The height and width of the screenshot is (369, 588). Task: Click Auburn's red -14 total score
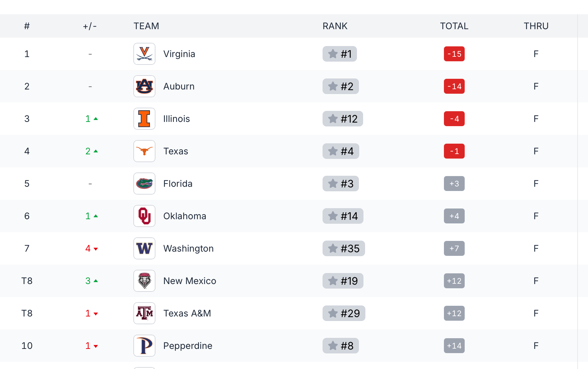click(x=454, y=86)
